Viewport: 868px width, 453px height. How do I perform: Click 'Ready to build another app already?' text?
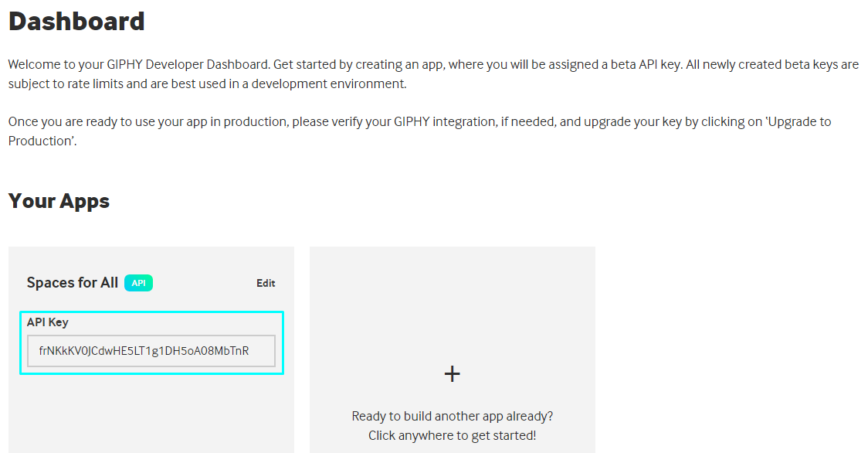(x=452, y=416)
